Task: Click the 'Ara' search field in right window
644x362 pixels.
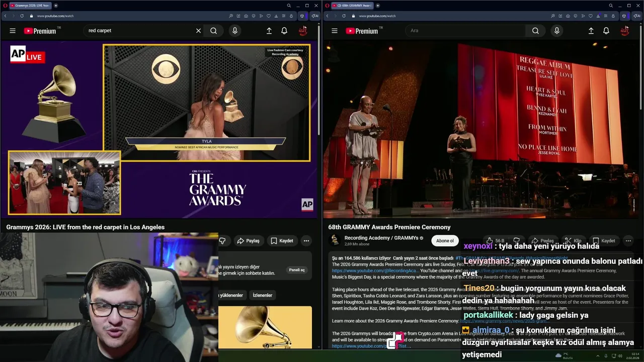Action: pos(465,31)
